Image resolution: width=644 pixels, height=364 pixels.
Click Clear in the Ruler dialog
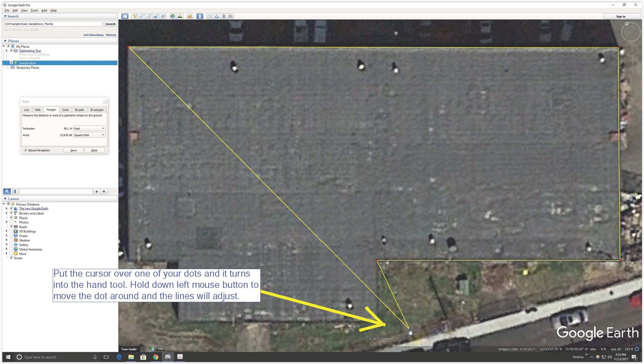94,150
